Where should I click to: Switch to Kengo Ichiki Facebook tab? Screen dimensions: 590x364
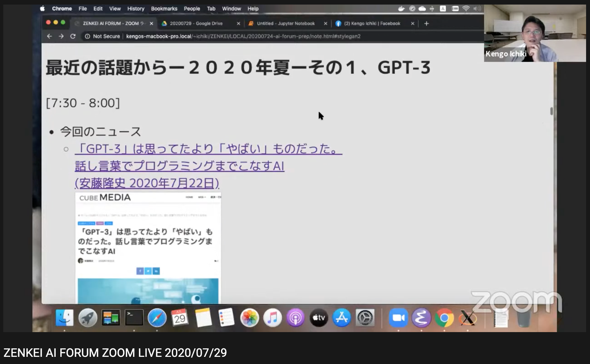click(x=372, y=23)
